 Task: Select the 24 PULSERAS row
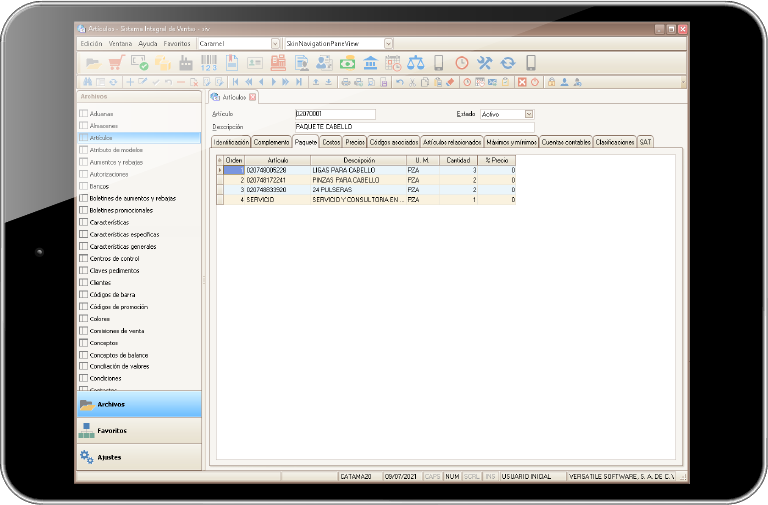coord(366,190)
